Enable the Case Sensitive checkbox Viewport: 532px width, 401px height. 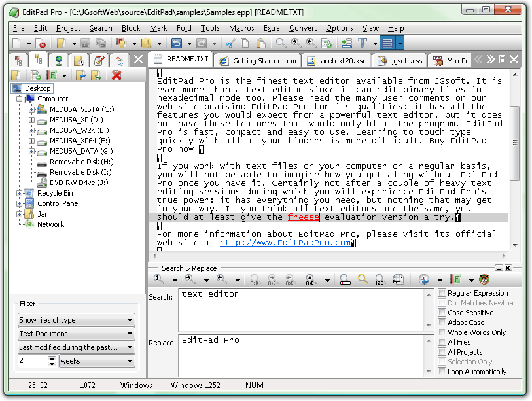(442, 312)
